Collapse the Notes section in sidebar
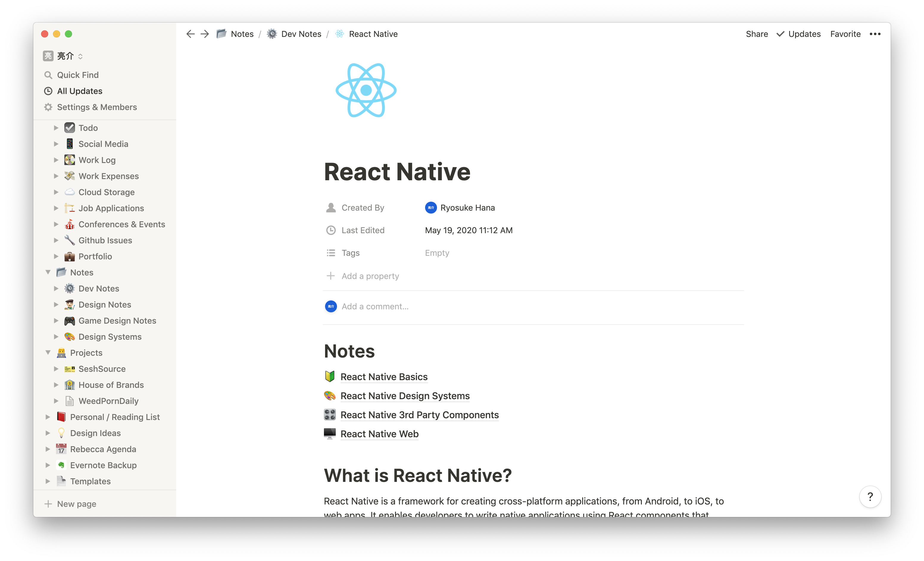924x561 pixels. click(x=48, y=272)
